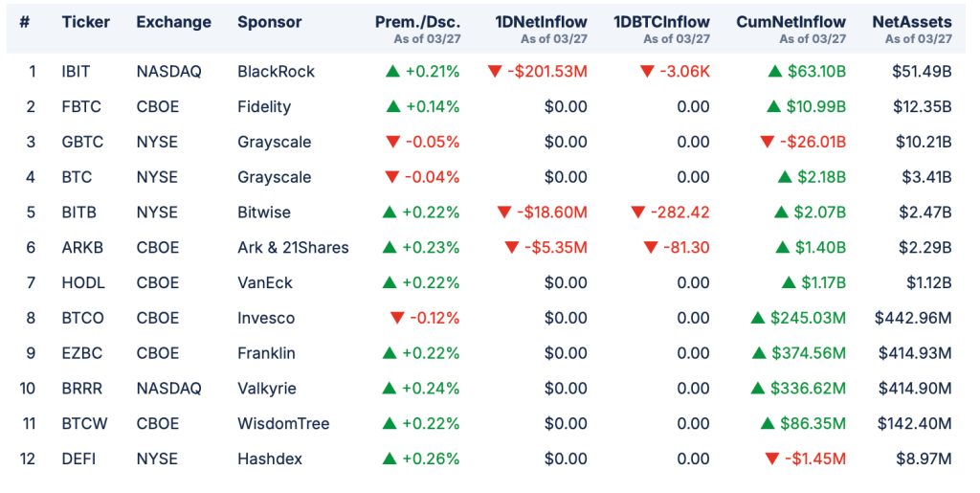The height and width of the screenshot is (493, 980).
Task: Sort by Prem./Dsc. column header
Action: [x=417, y=22]
